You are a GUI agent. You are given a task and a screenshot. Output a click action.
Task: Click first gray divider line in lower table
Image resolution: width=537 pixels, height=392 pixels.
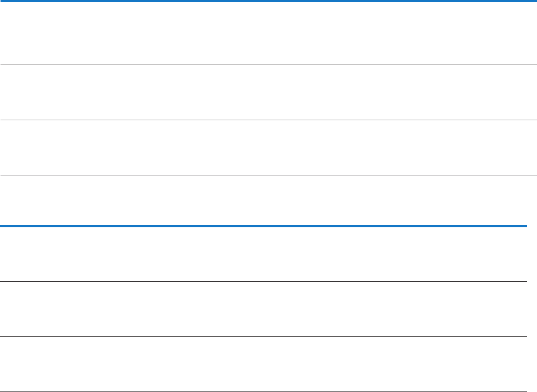pos(263,282)
